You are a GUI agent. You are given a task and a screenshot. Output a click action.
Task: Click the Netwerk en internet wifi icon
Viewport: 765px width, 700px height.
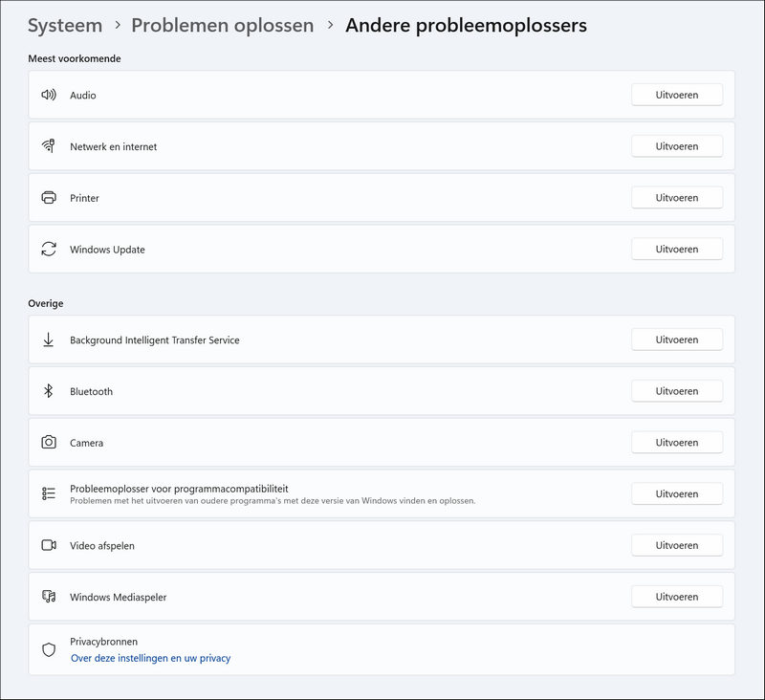(49, 146)
